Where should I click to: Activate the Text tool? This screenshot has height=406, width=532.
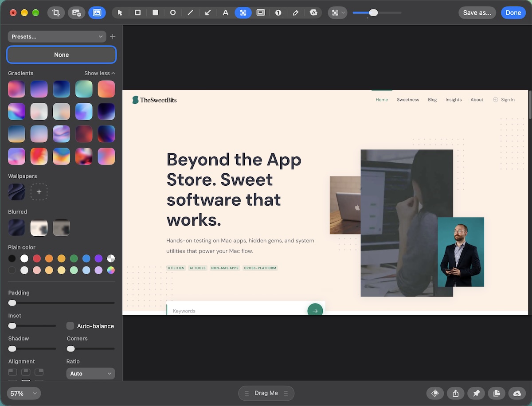point(226,13)
